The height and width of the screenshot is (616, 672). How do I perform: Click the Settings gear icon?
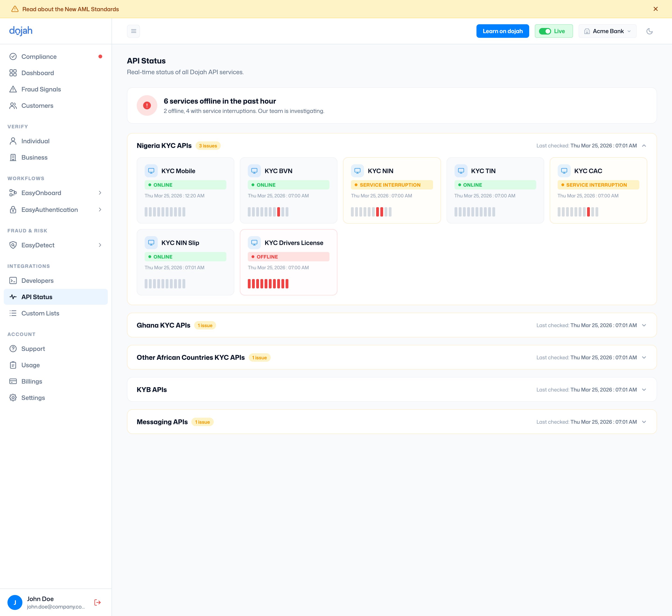click(x=13, y=398)
